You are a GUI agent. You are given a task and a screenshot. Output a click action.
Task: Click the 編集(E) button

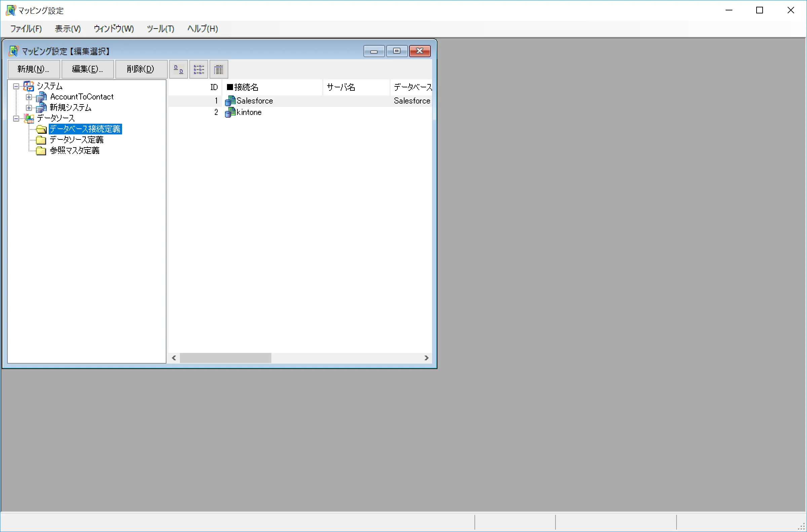pyautogui.click(x=87, y=69)
